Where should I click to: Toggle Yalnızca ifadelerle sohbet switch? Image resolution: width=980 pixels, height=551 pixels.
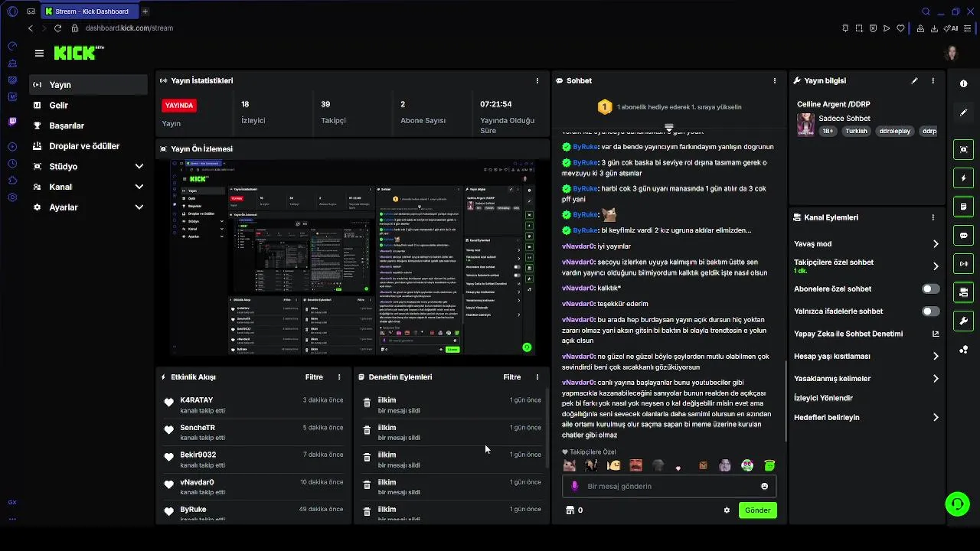930,311
